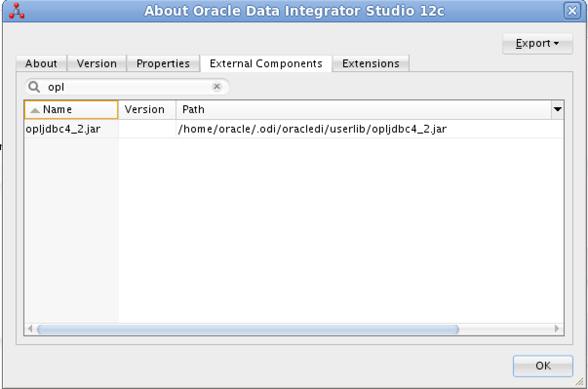Switch to the Extensions tab

[x=371, y=63]
